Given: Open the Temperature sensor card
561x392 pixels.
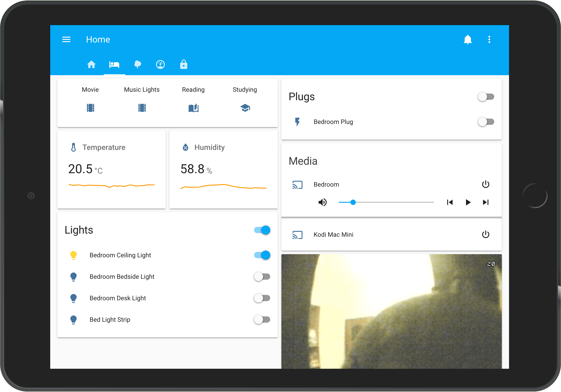Looking at the screenshot, I should [x=111, y=169].
